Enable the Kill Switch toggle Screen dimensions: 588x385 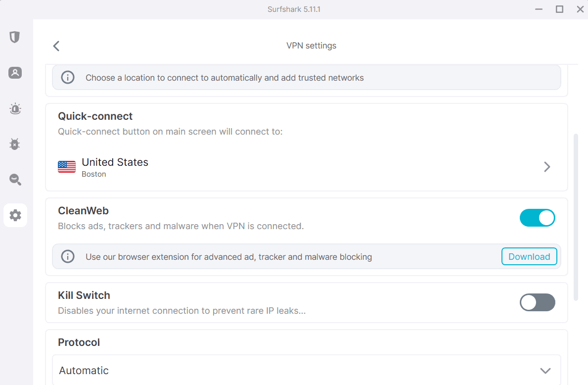[538, 302]
